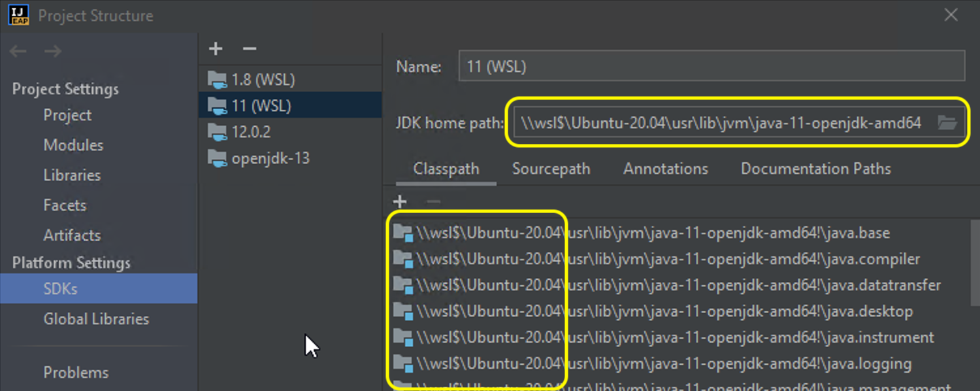Open Project settings page

(x=67, y=115)
